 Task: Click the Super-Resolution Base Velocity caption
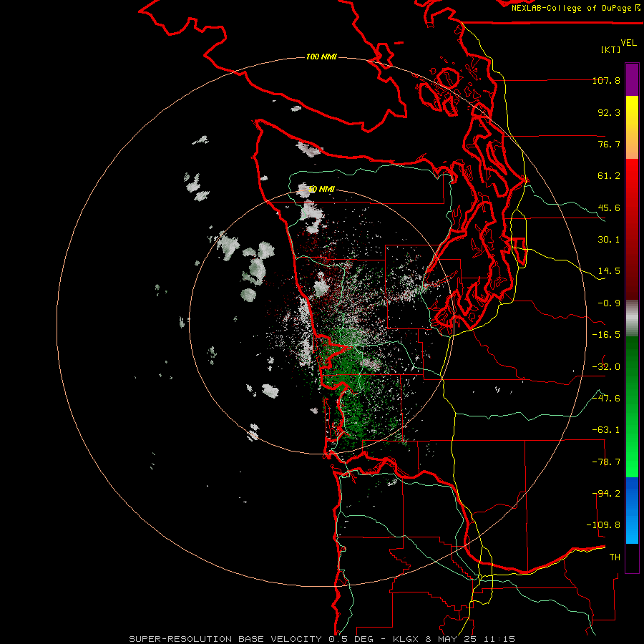point(322,639)
